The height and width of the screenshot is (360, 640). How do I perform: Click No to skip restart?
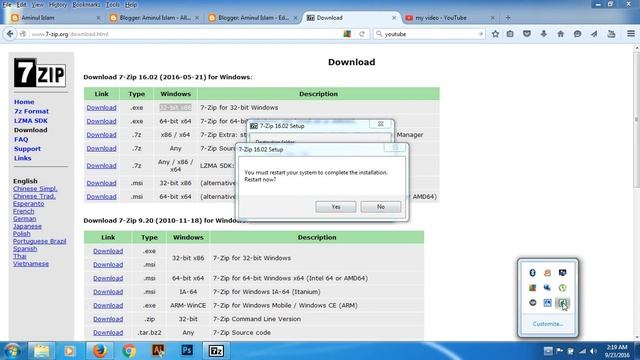380,207
